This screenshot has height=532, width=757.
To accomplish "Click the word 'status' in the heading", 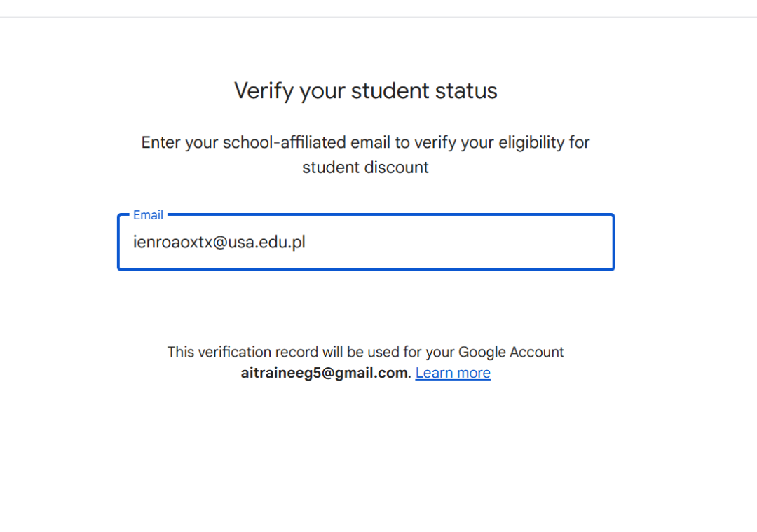I will pos(465,91).
